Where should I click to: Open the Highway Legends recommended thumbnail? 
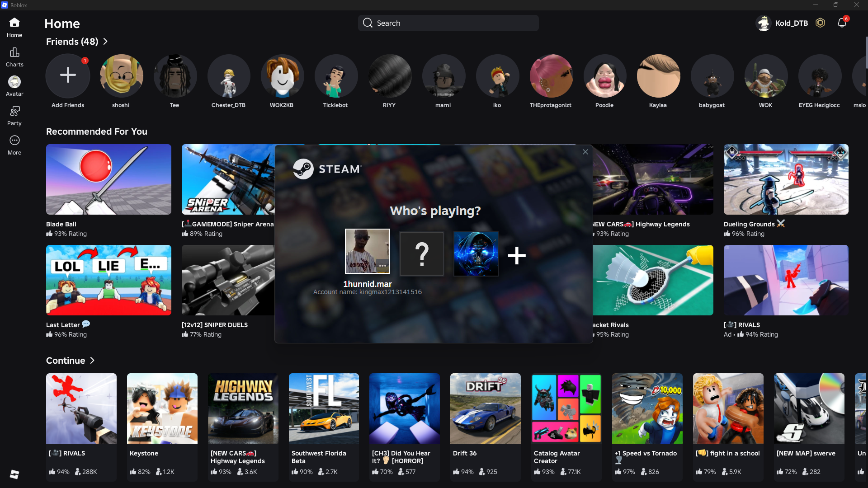(653, 179)
